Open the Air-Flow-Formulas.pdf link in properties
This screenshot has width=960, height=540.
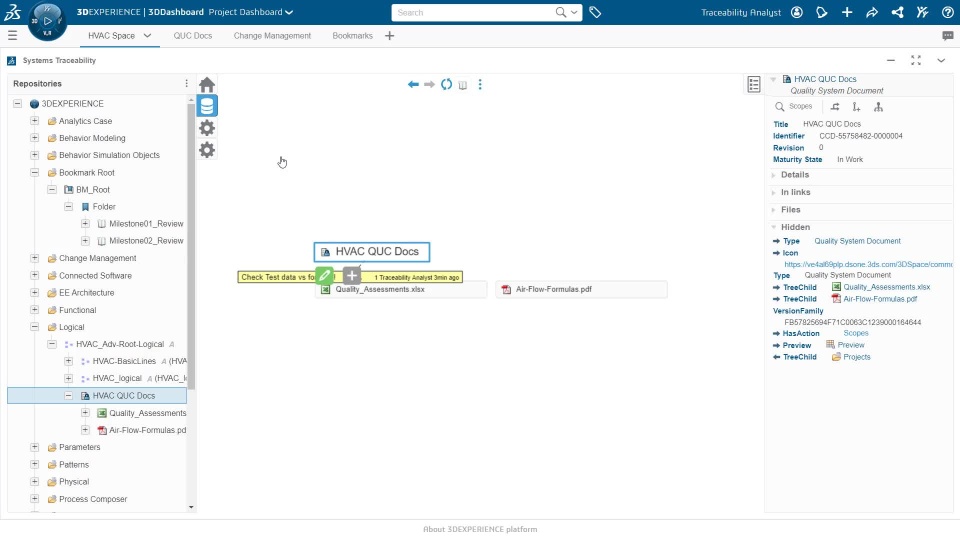click(x=880, y=299)
